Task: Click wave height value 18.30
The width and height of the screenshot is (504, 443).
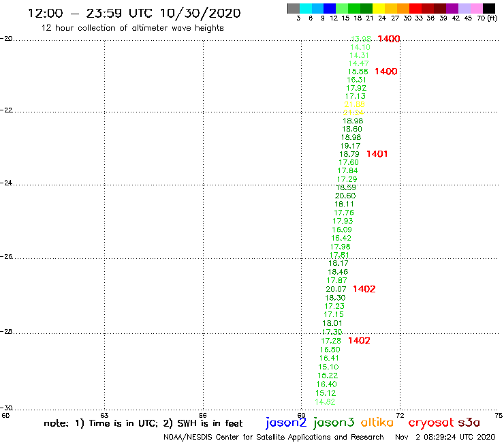Action: [x=335, y=298]
